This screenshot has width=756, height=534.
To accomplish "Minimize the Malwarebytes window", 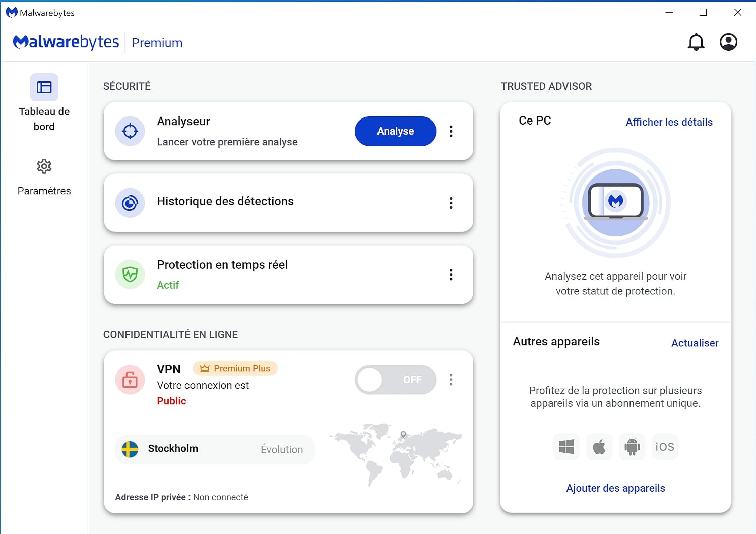I will coord(669,12).
